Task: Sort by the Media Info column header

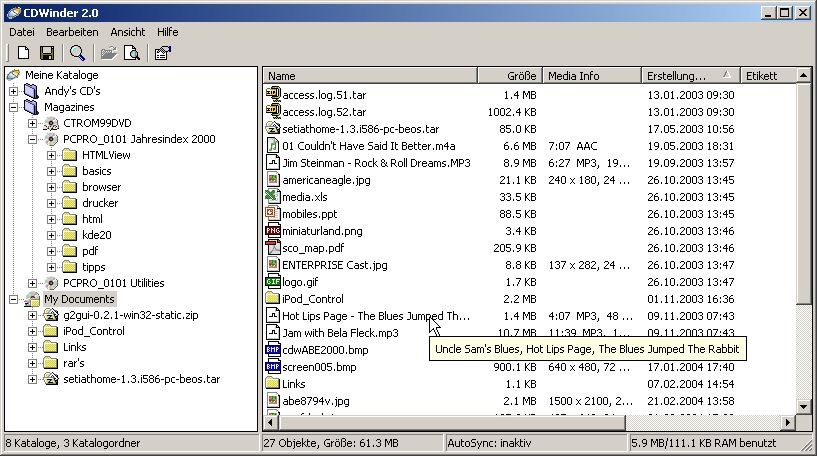Action: [x=590, y=76]
